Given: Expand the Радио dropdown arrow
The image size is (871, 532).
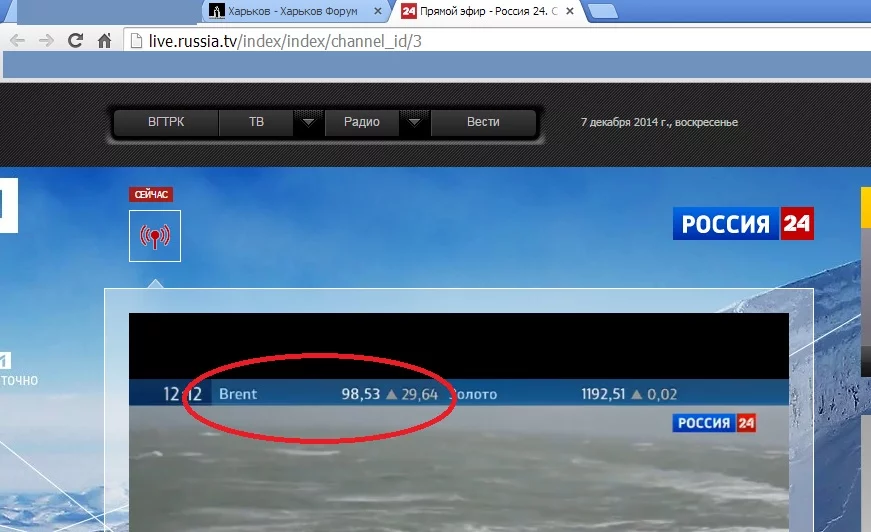Looking at the screenshot, I should (x=414, y=122).
